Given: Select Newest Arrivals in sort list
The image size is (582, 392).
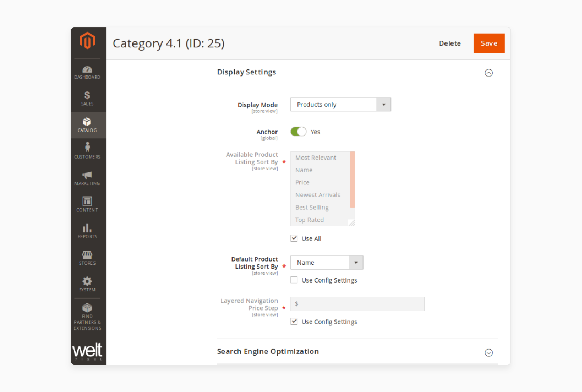Looking at the screenshot, I should pos(318,195).
